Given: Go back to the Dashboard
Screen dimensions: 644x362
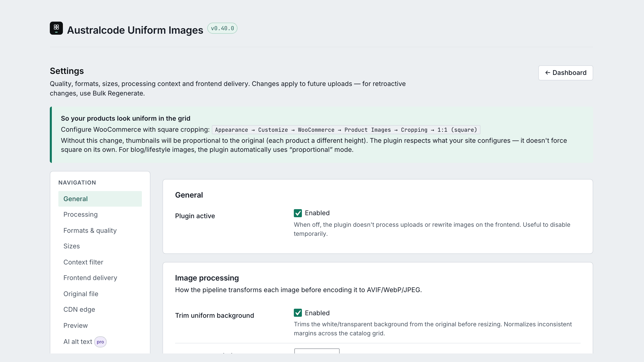Looking at the screenshot, I should click(566, 73).
